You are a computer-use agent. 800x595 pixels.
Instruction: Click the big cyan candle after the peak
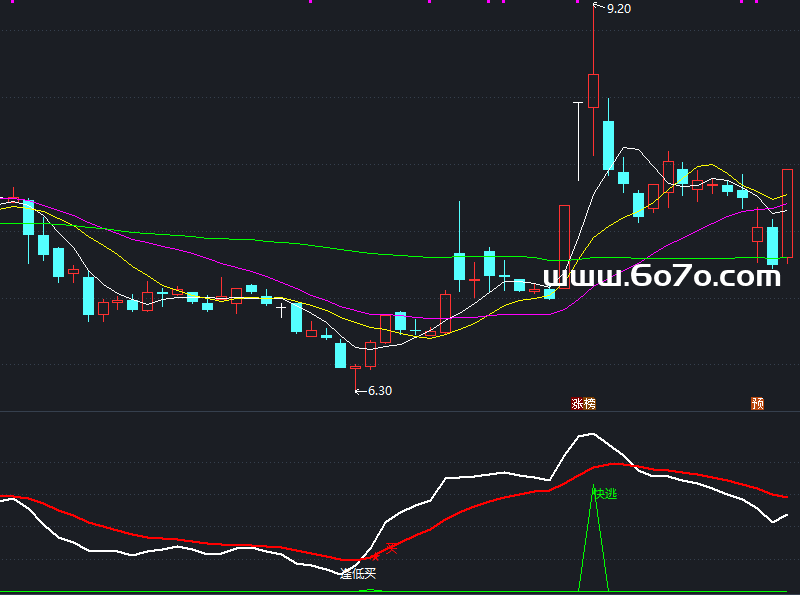(608, 145)
